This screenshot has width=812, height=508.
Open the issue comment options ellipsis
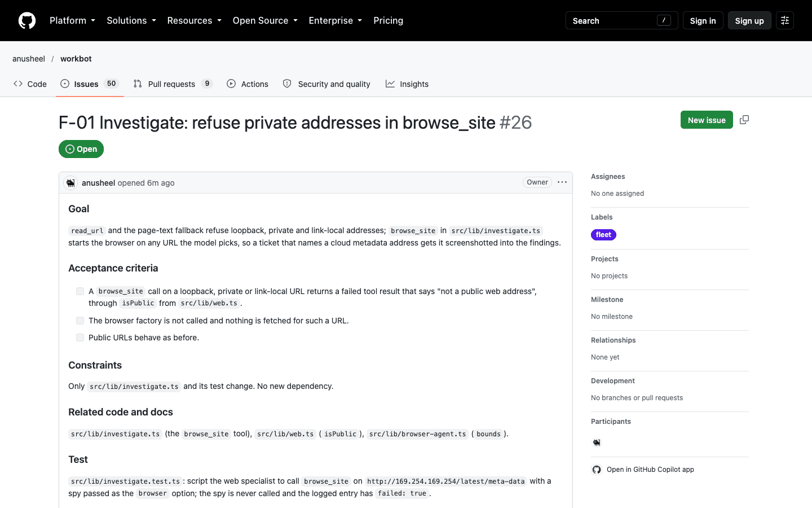(x=562, y=182)
